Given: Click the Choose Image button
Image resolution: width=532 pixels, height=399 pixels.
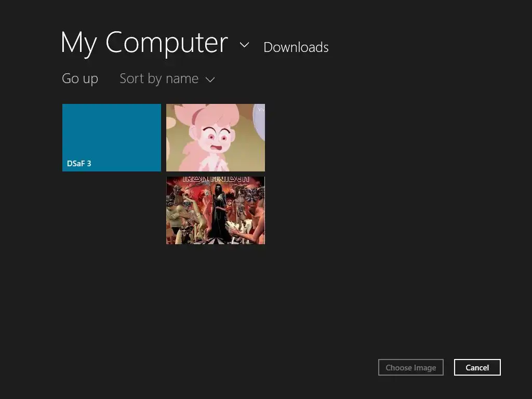Looking at the screenshot, I should click(411, 367).
